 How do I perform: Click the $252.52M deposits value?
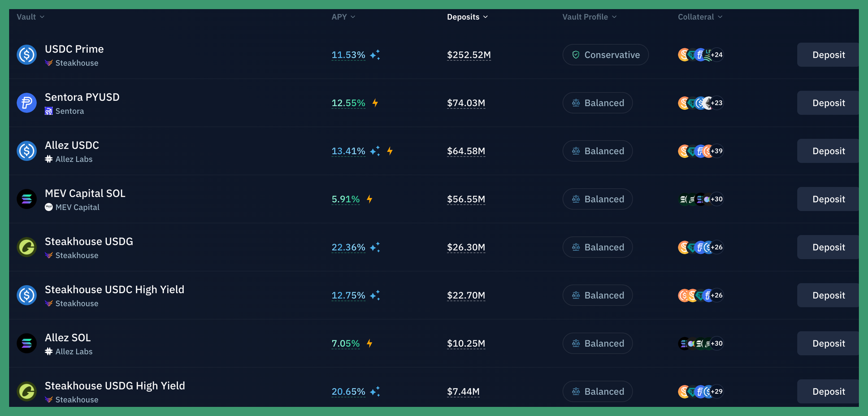[x=469, y=55]
